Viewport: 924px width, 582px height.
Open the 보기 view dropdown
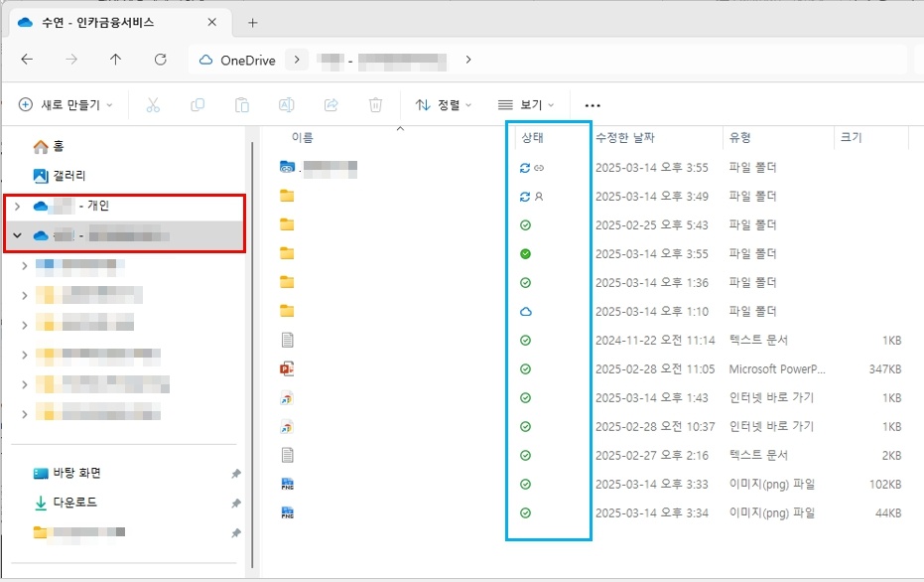click(x=526, y=105)
